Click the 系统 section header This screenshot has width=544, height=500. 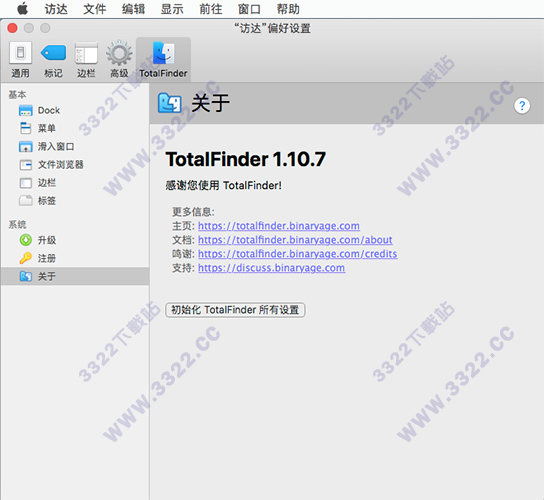pos(17,224)
